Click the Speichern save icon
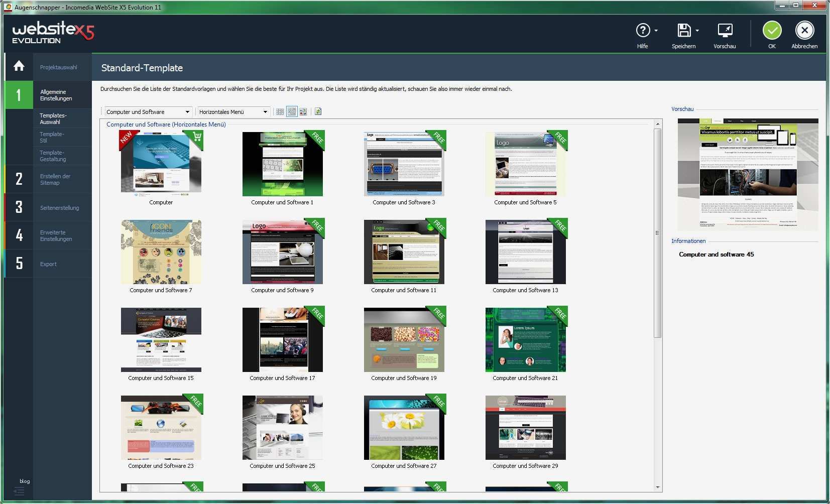 point(684,31)
